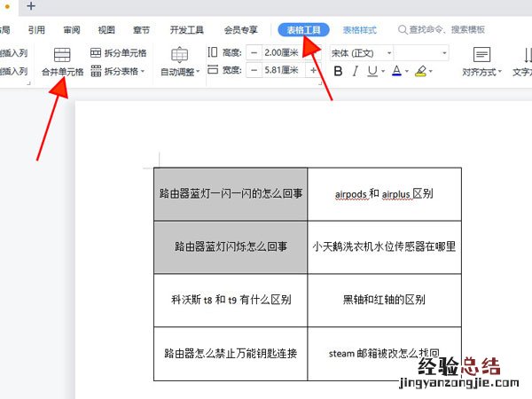Toggle underline formatting
This screenshot has height=399, width=532.
click(372, 71)
